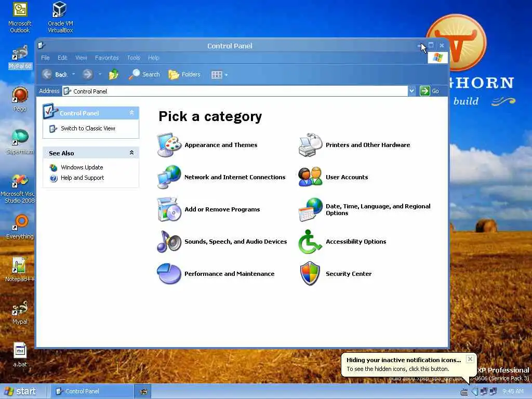The image size is (532, 399).
Task: Click the Views toolbar icon
Action: [x=217, y=75]
